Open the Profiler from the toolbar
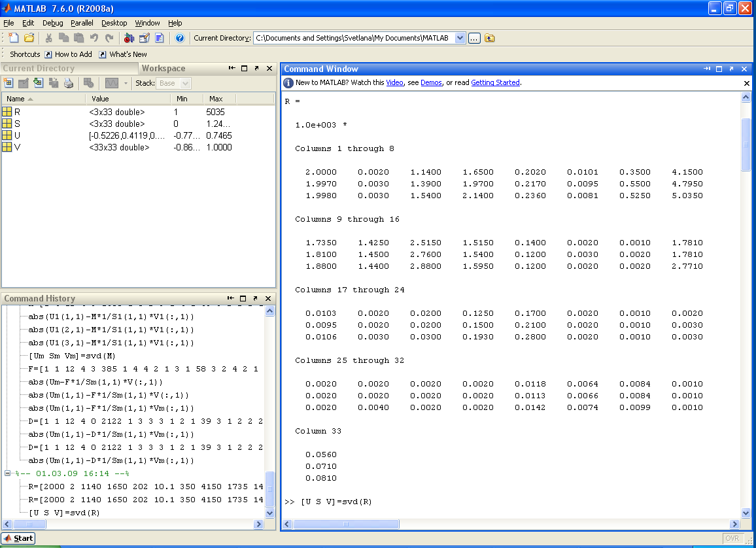The width and height of the screenshot is (756, 548). pyautogui.click(x=160, y=38)
